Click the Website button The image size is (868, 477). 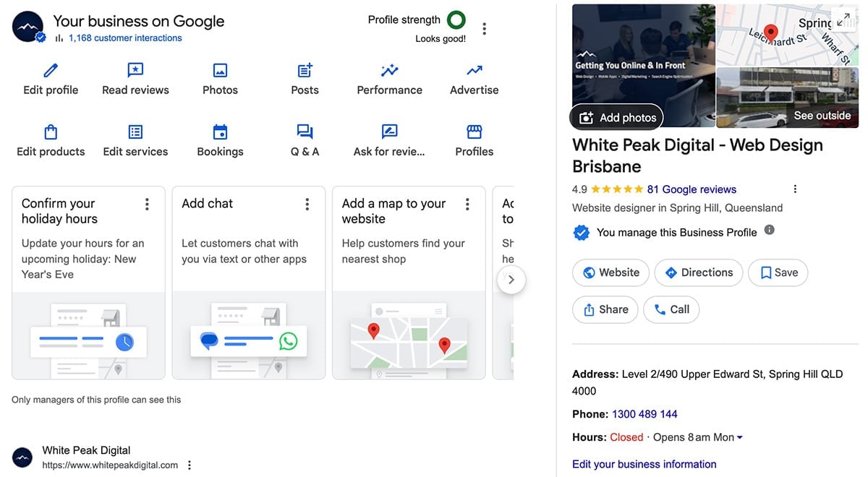[610, 272]
